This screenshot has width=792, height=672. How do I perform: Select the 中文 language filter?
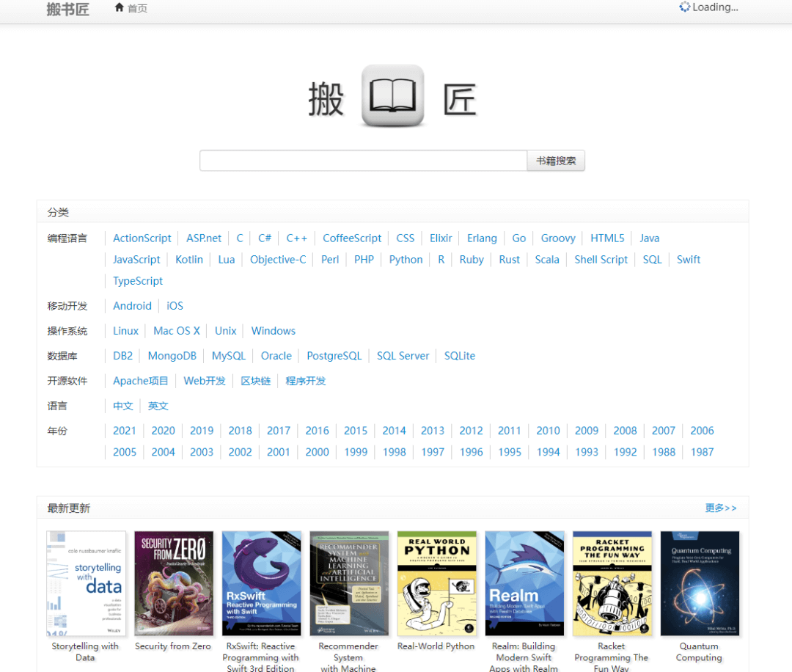123,406
